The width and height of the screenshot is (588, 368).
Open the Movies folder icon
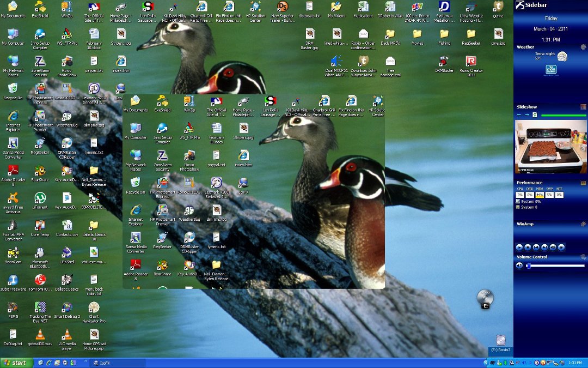click(x=418, y=34)
